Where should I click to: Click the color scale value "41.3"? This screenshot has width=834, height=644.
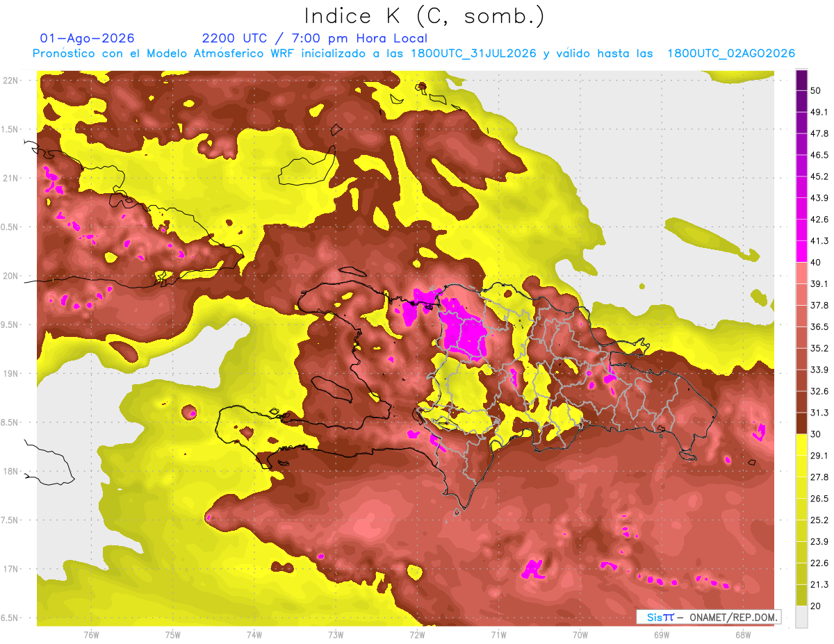tap(819, 241)
